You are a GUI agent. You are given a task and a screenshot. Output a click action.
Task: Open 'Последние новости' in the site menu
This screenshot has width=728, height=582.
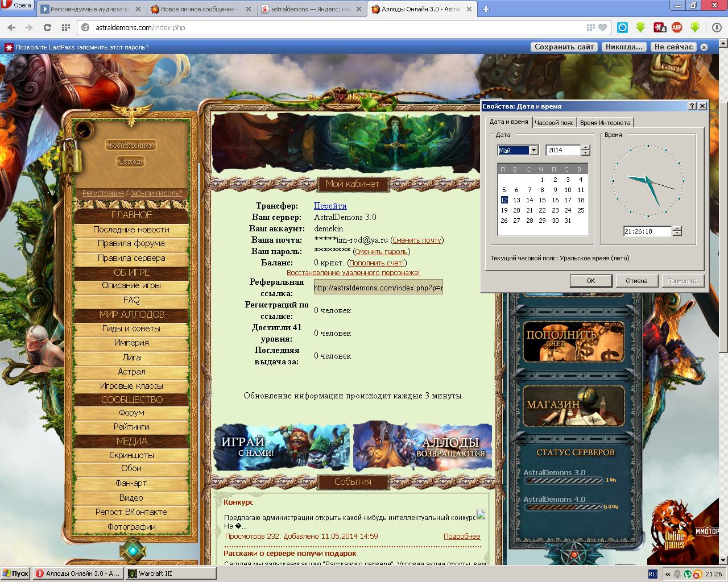click(x=131, y=230)
